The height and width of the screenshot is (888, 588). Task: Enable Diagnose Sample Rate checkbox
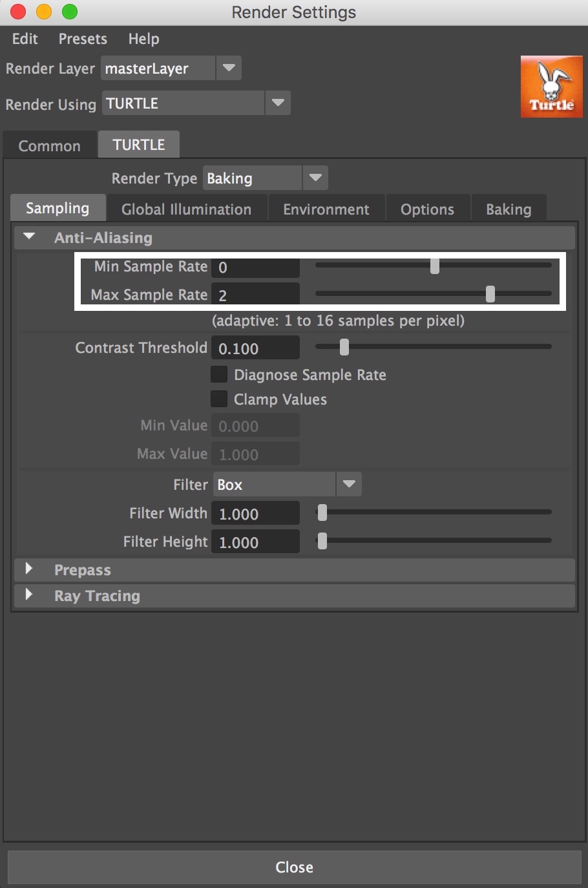click(x=219, y=374)
